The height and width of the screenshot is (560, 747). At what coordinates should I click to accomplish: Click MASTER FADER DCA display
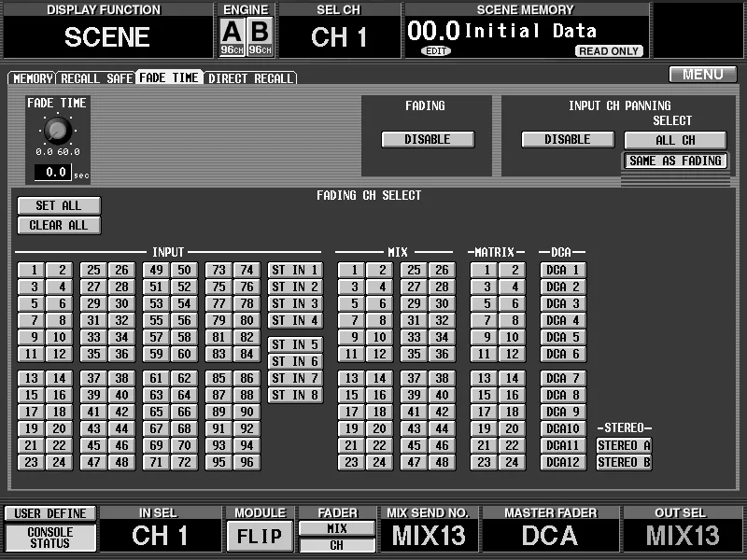pyautogui.click(x=550, y=535)
